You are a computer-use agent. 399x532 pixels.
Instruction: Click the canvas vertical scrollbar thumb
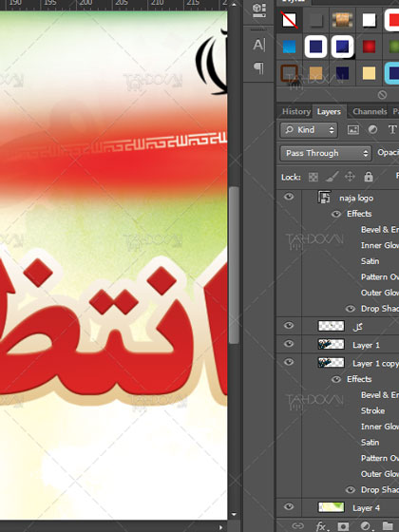tap(234, 265)
